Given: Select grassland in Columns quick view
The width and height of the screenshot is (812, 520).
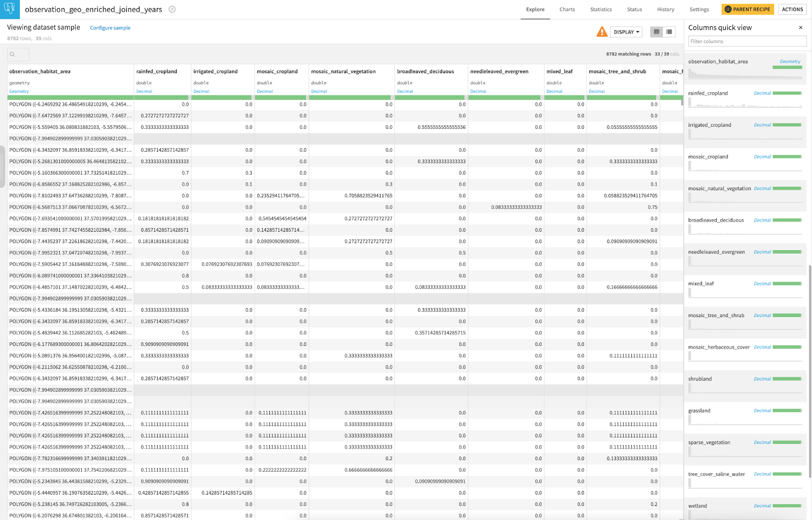Looking at the screenshot, I should coord(699,411).
